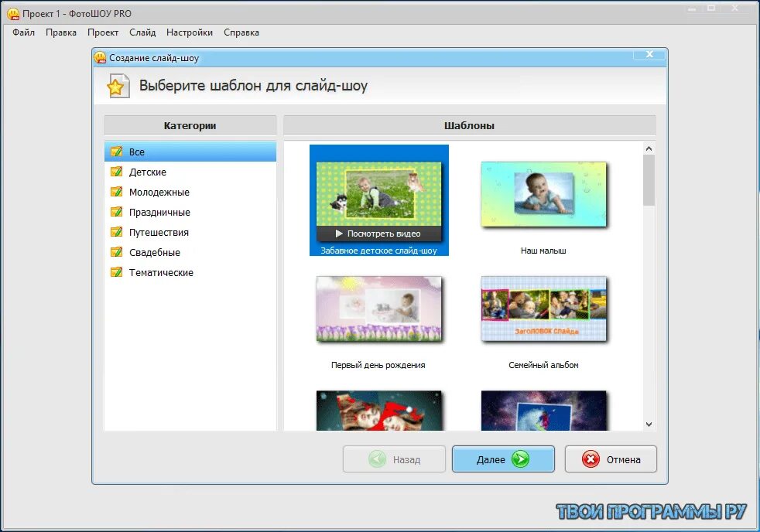Click the Забавное детское слайд-шоу caption
This screenshot has width=760, height=532.
[x=378, y=251]
